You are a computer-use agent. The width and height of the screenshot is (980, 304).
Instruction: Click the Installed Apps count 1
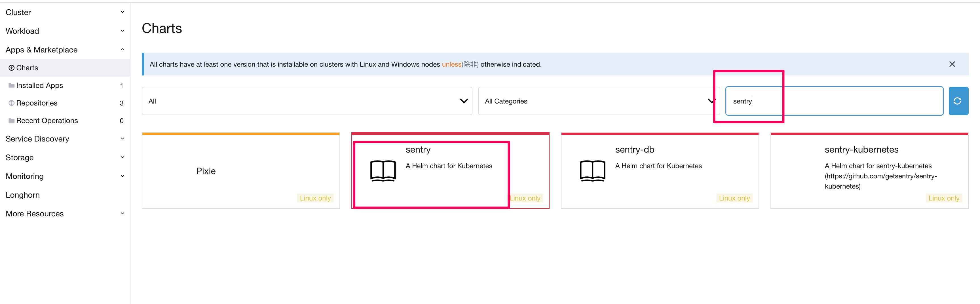coord(121,85)
